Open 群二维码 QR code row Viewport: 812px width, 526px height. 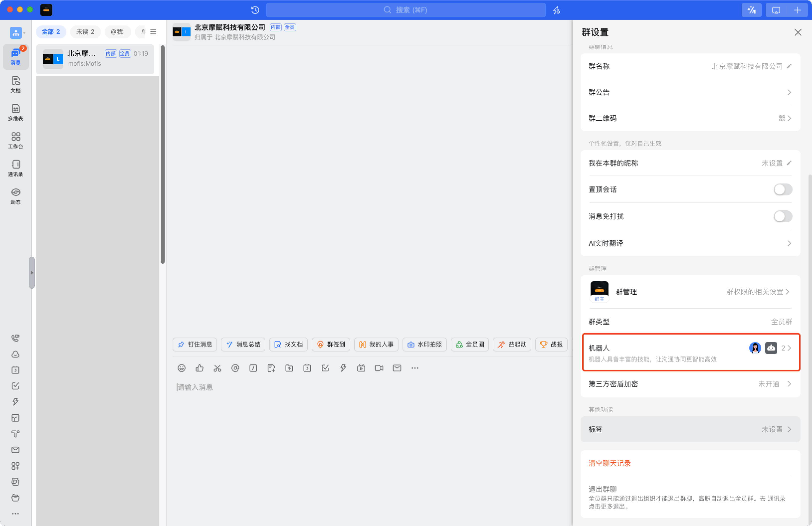point(690,118)
